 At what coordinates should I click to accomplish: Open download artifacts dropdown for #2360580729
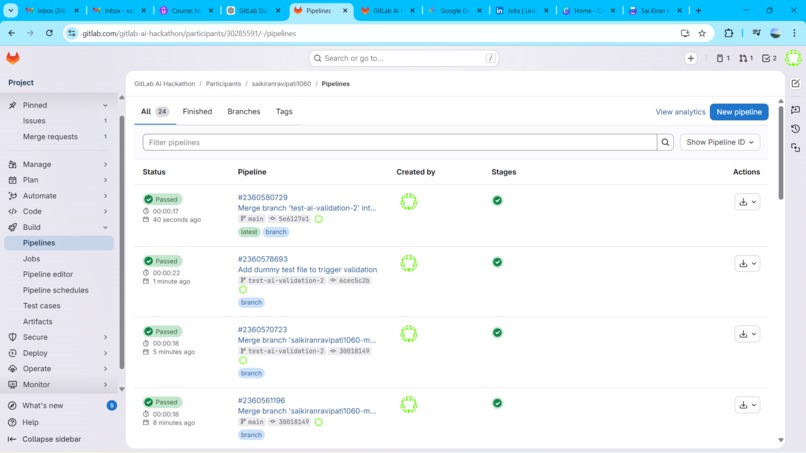pyautogui.click(x=747, y=202)
